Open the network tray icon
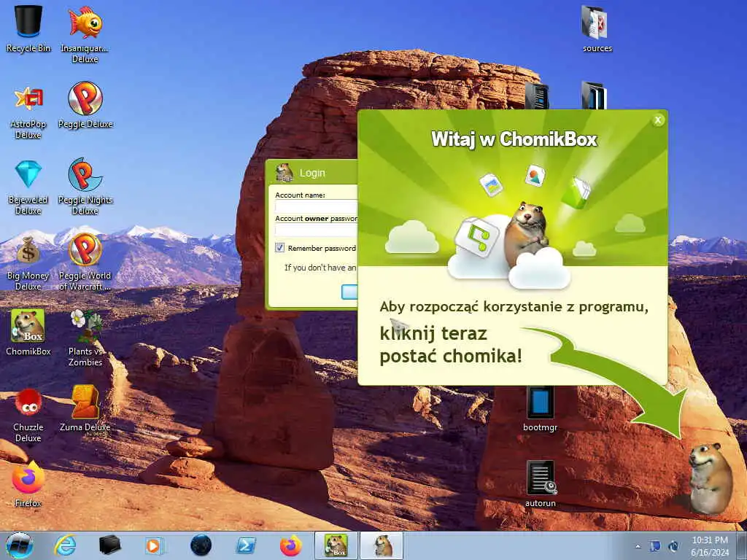 [655, 546]
